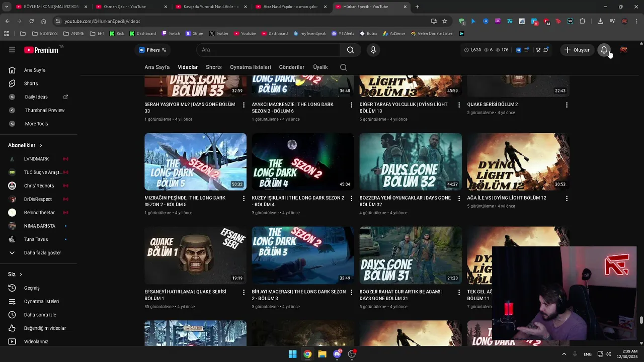Screen dimensions: 644x362
Task: Open THE LONG DARK BÖLÜM 4 thumbnail
Action: click(x=303, y=161)
